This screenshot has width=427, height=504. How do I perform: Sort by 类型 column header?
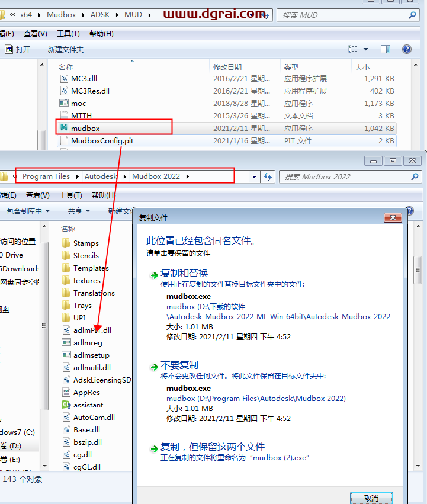click(291, 67)
